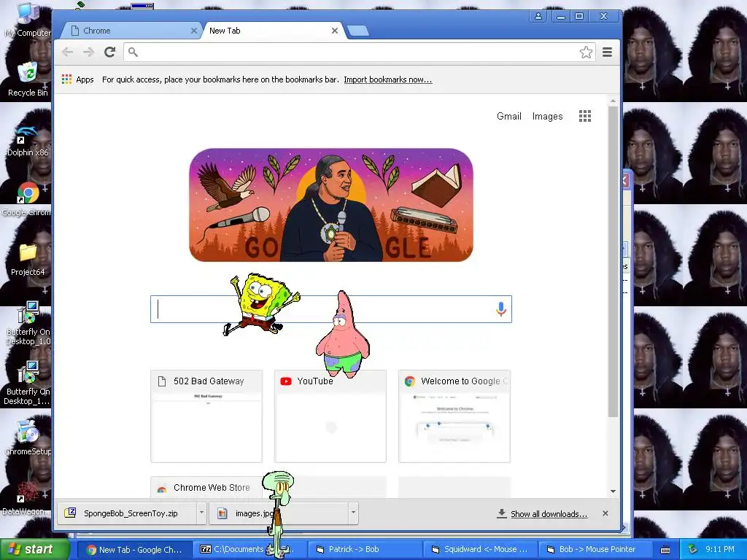Click the system tray network icon
The image size is (747, 560).
click(x=693, y=549)
